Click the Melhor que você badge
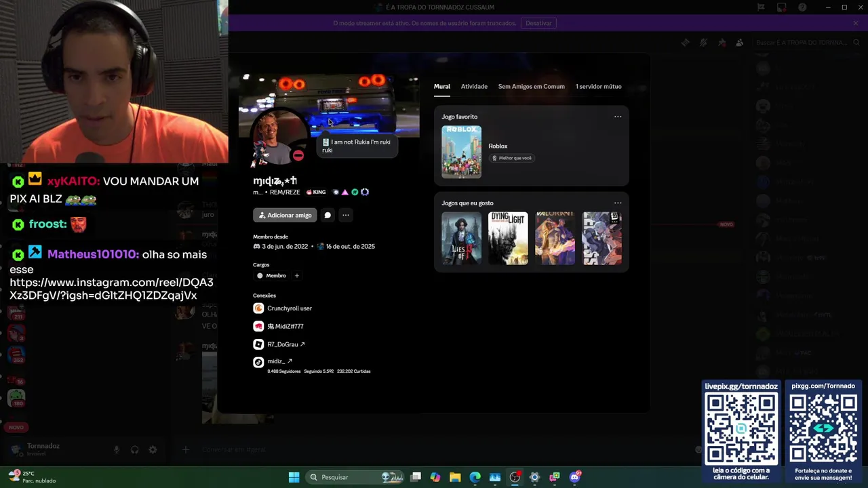The height and width of the screenshot is (488, 868). pyautogui.click(x=512, y=158)
